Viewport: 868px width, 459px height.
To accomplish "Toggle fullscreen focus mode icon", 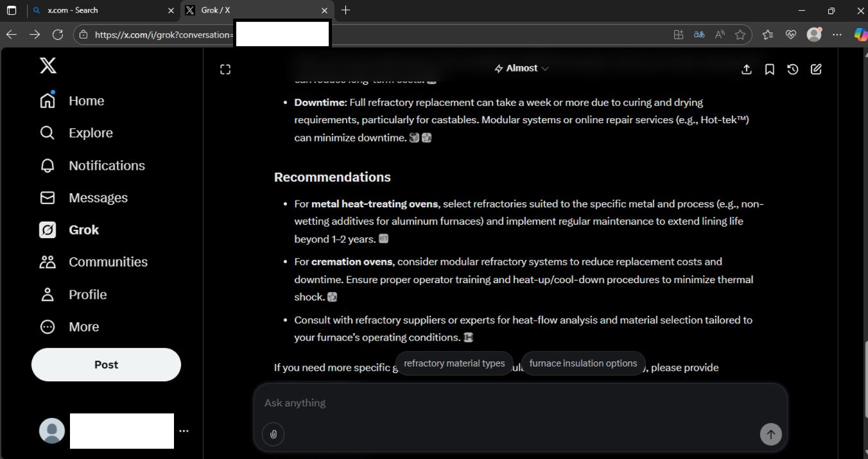I will 225,69.
